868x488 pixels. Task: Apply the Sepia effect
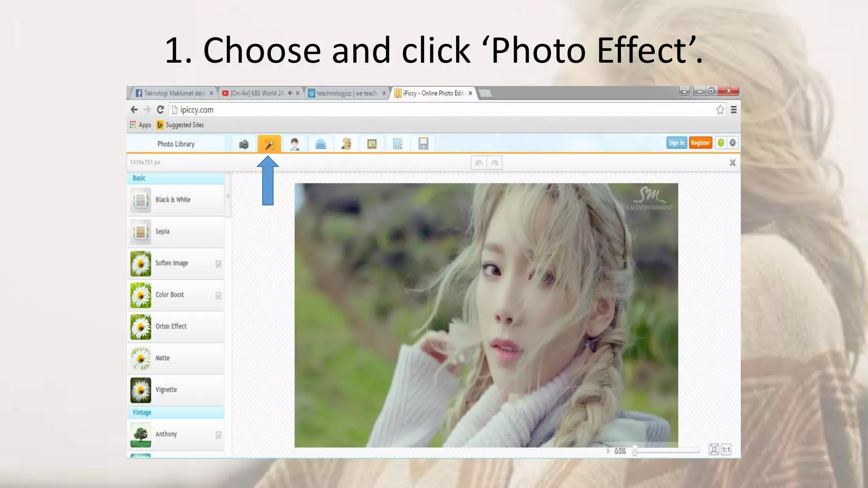coord(175,232)
